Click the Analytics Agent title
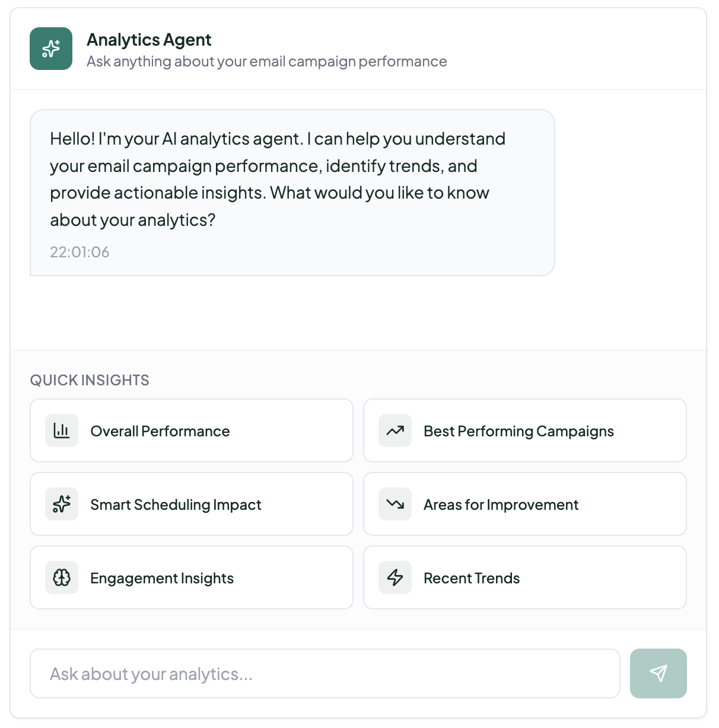Screen dimensions: 719x728 click(149, 40)
